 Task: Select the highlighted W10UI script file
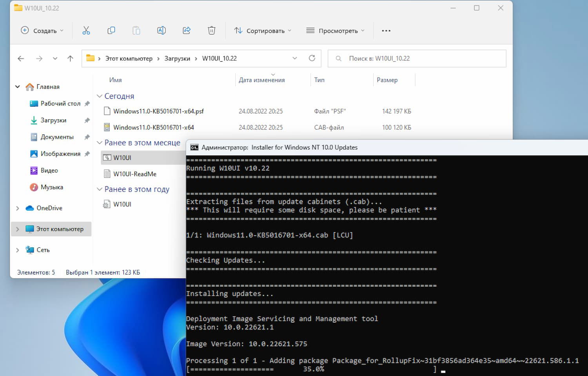[122, 158]
